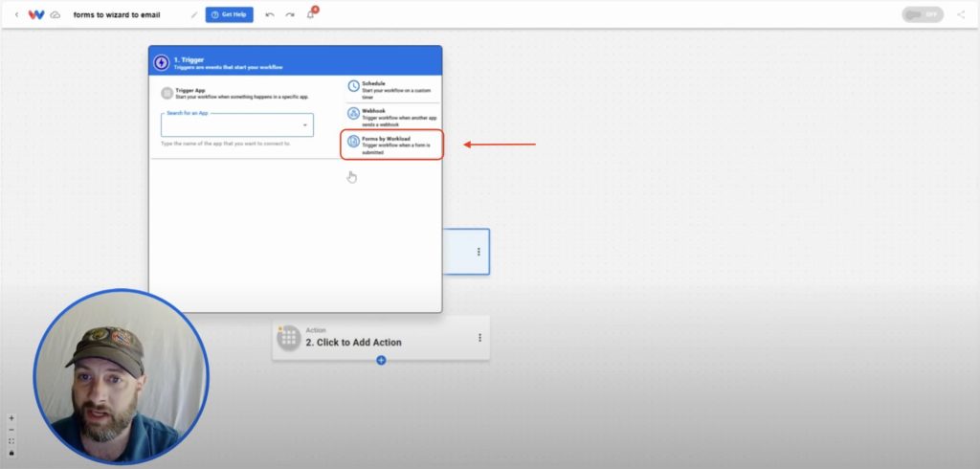
Task: Open the notifications bell
Action: click(x=311, y=14)
